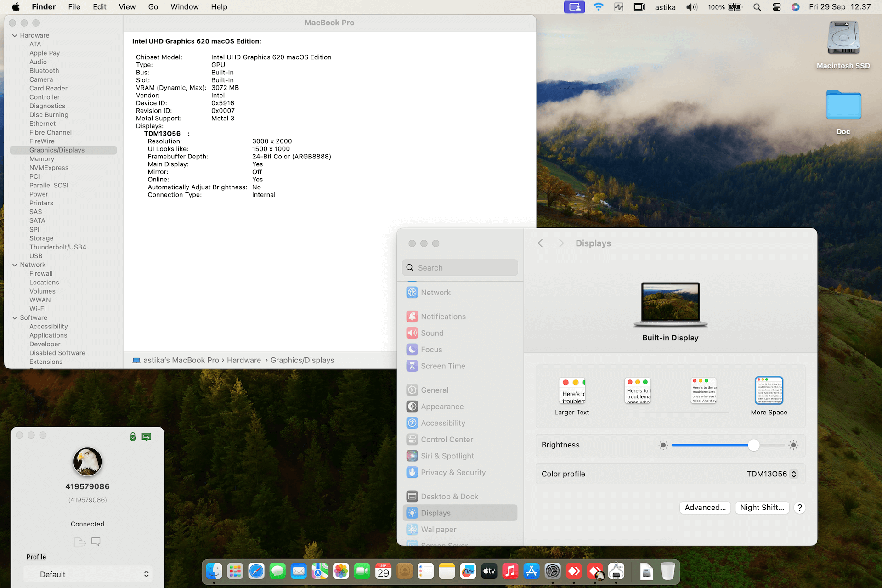
Task: Click the Brightness slider track
Action: pyautogui.click(x=728, y=445)
